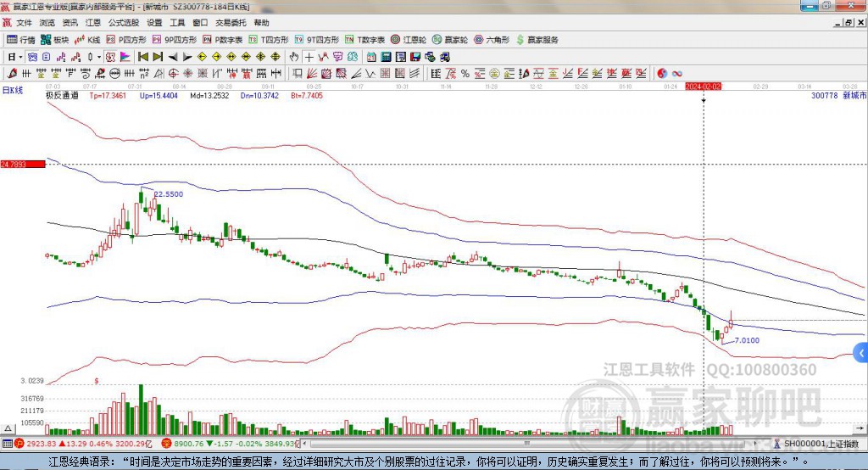Open the T四方形 tool
The image size is (868, 470).
[269, 40]
